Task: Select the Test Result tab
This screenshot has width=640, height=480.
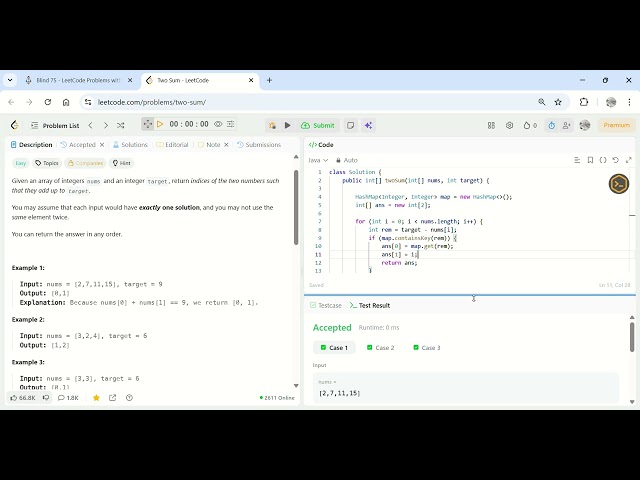Action: click(370, 305)
